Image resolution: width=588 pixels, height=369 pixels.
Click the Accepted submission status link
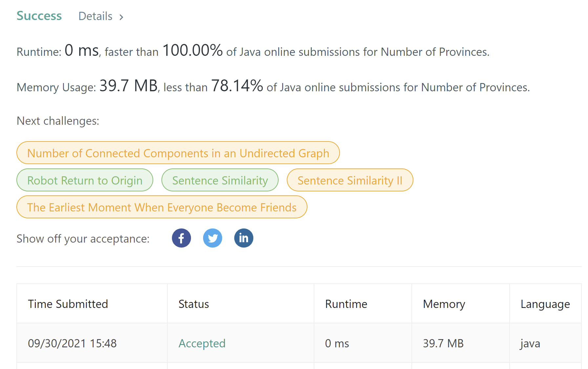click(x=202, y=343)
